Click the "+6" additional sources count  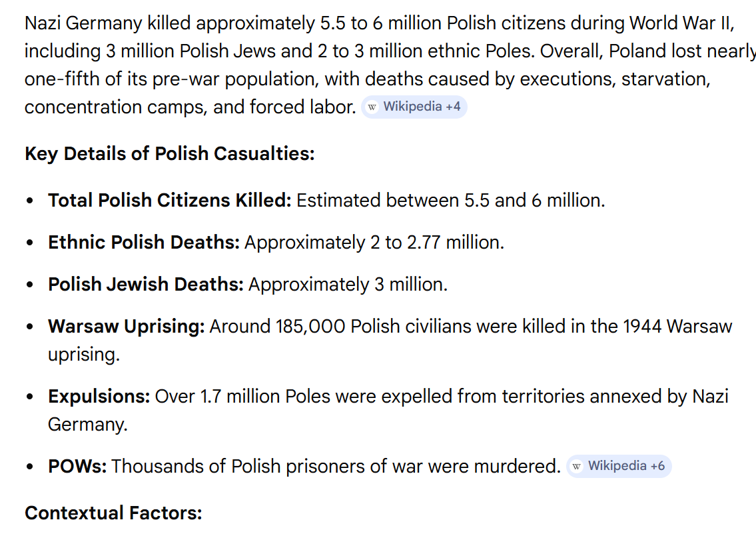click(657, 466)
